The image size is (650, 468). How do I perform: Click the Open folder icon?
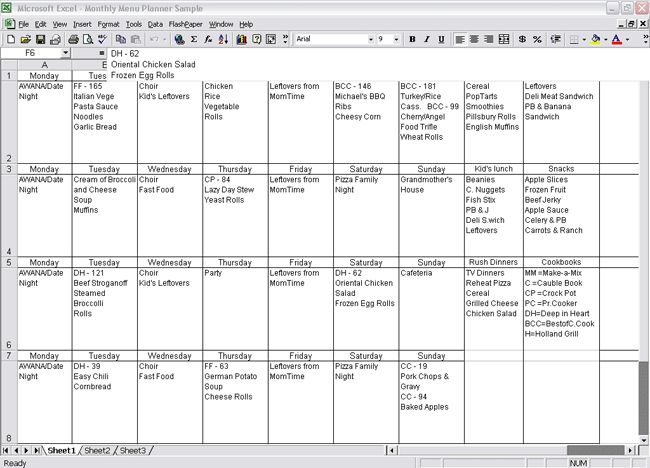pyautogui.click(x=26, y=39)
